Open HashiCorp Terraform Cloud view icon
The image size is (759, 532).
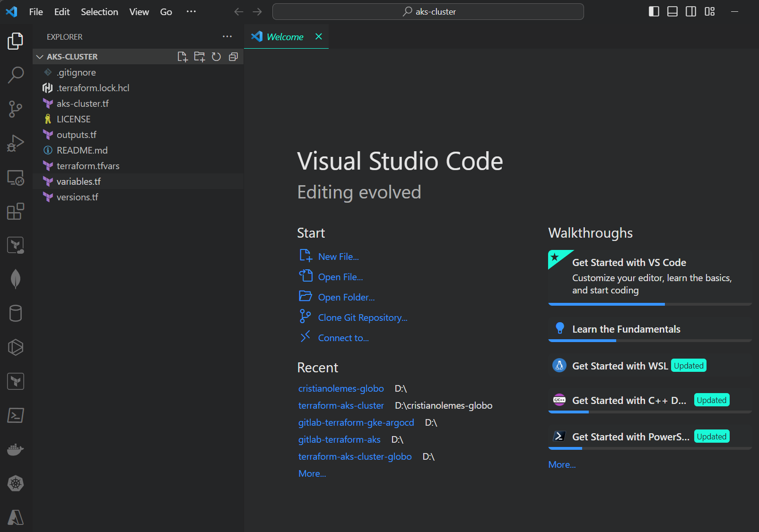(x=16, y=245)
